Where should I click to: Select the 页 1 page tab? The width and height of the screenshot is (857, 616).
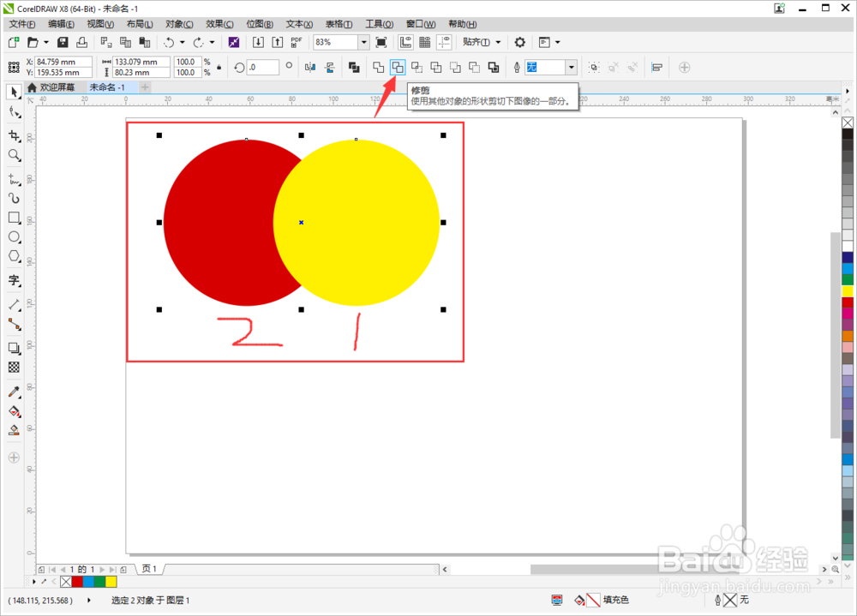tap(149, 569)
